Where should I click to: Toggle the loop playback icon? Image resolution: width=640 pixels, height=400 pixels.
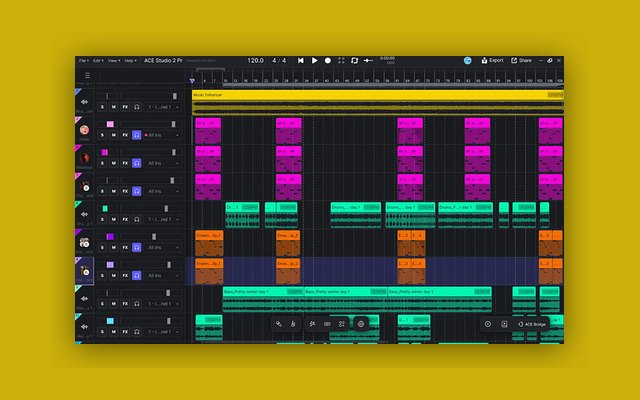point(355,60)
